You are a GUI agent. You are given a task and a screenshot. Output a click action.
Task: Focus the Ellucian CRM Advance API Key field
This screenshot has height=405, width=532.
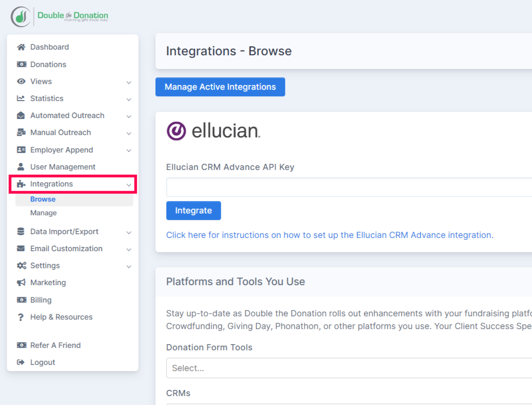tap(349, 187)
